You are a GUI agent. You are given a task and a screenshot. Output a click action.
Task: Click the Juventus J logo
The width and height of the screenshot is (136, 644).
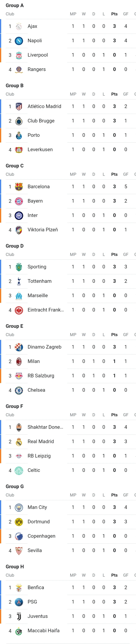[19, 616]
